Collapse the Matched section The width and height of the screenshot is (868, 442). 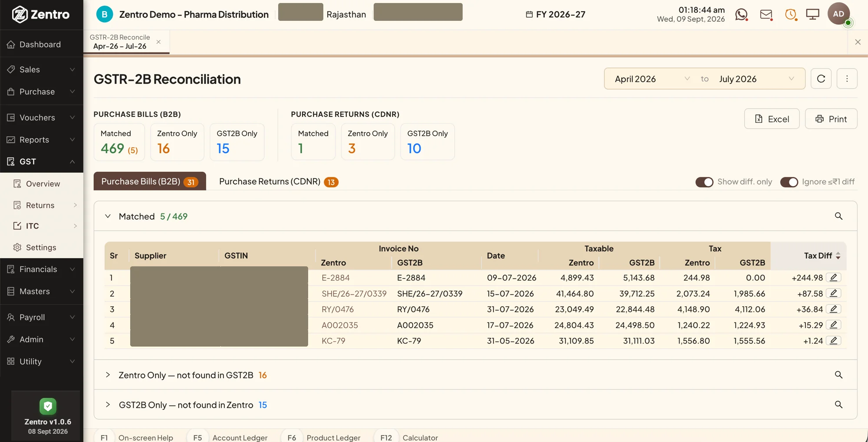pos(108,216)
